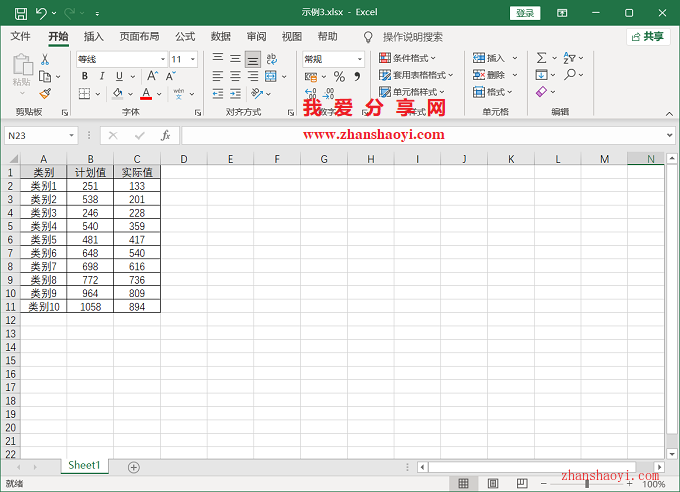The width and height of the screenshot is (680, 492).
Task: Decrease decimal places
Action: 328,94
